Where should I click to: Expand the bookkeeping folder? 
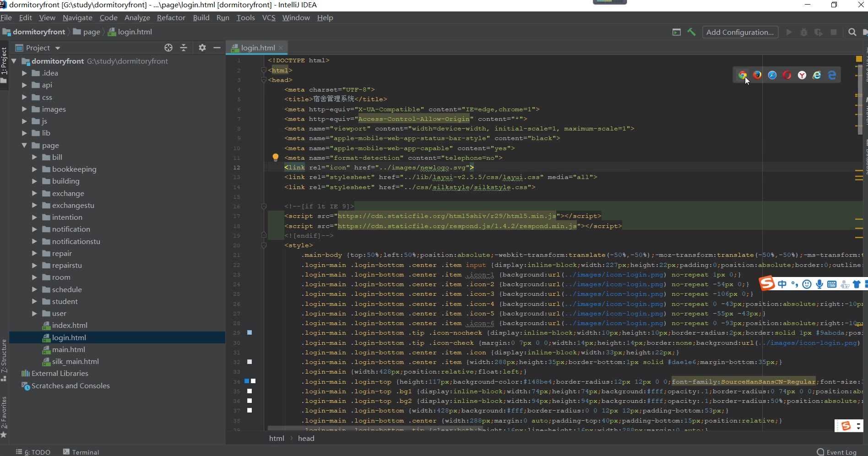[34, 169]
